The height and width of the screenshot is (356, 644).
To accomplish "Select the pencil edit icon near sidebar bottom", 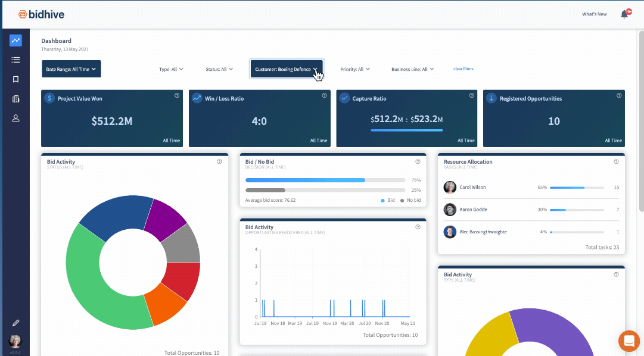I will [x=15, y=323].
